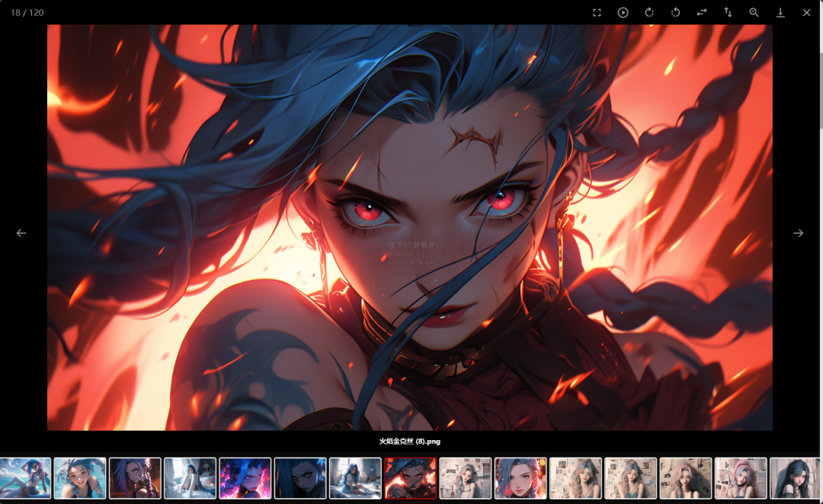Viewport: 823px width, 504px height.
Task: Close the image viewer
Action: [807, 13]
